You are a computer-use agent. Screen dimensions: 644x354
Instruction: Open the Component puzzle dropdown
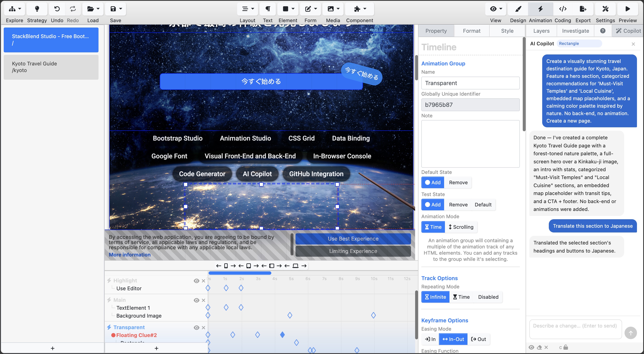point(359,9)
